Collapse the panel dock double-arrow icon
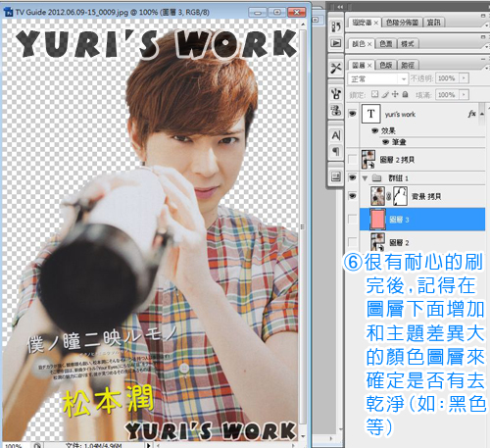Viewport: 490px width, 448px height. [x=340, y=7]
